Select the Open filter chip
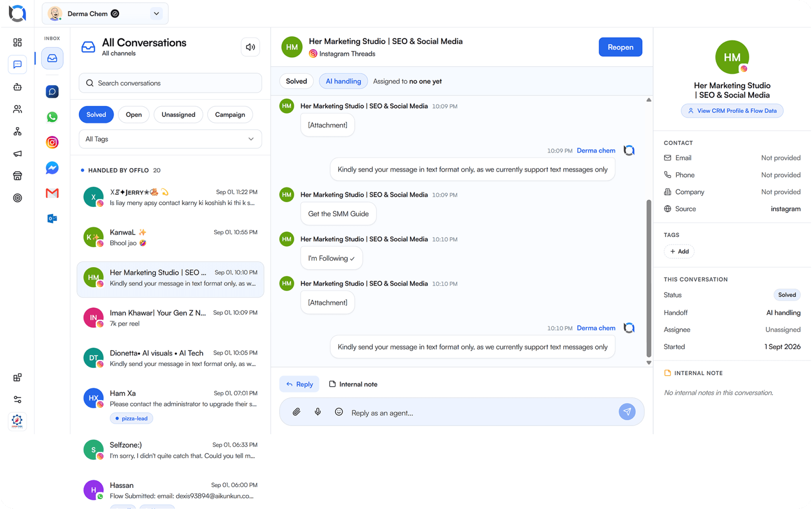 [x=134, y=114]
